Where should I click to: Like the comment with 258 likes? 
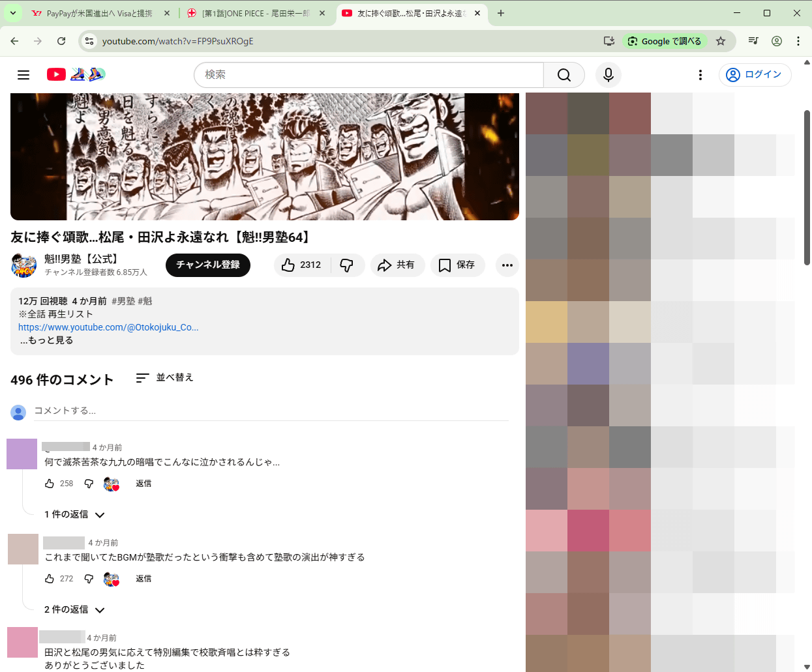(50, 484)
